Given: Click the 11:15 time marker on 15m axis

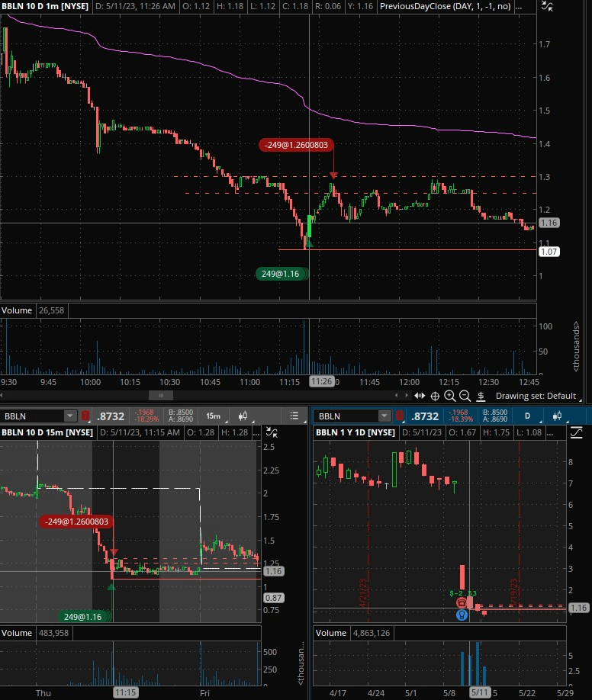Looking at the screenshot, I should (x=125, y=692).
